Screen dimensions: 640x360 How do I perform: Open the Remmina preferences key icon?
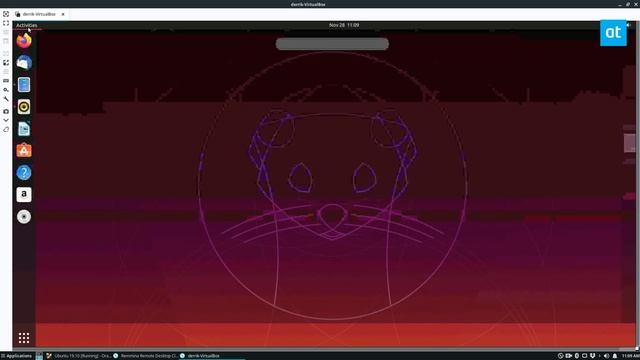coord(6,90)
